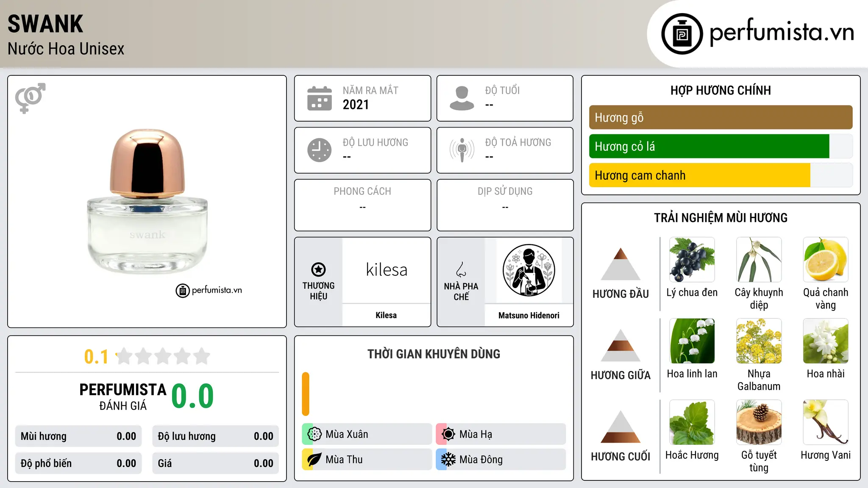Click the Dịp sử dụng card
The image size is (868, 488).
(505, 205)
